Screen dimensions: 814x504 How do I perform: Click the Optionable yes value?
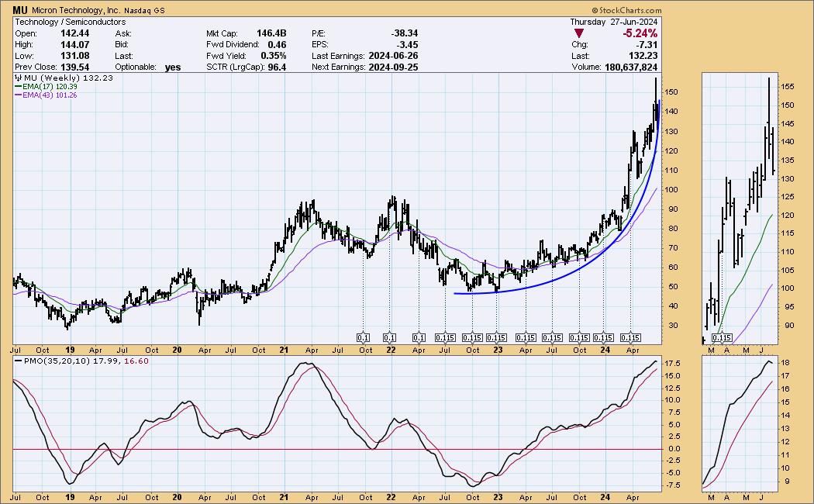click(173, 67)
